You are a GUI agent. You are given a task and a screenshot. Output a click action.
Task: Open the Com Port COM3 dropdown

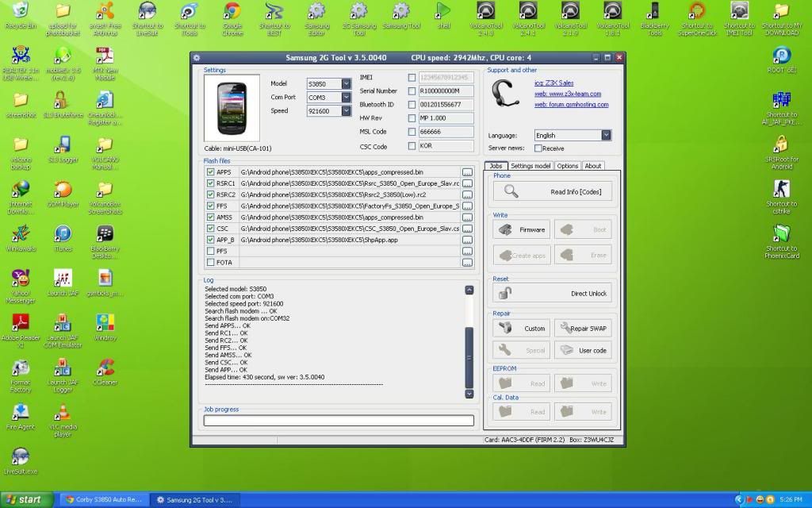click(346, 98)
